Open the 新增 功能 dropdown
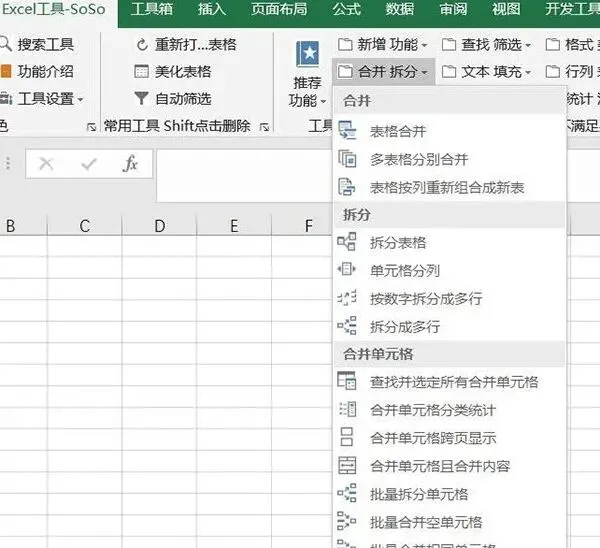This screenshot has width=600, height=548. click(383, 45)
